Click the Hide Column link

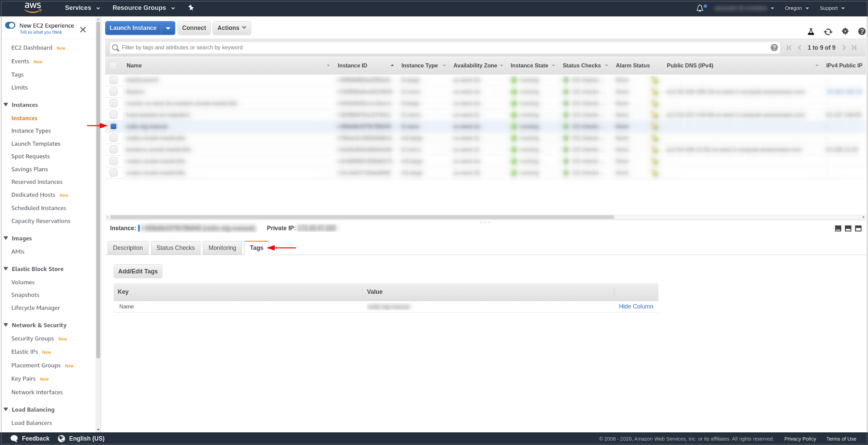tap(635, 307)
